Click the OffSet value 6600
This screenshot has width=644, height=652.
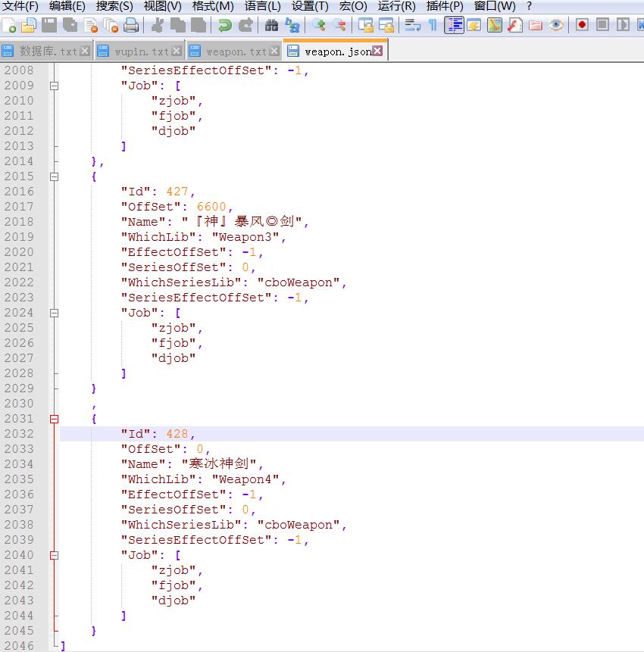[x=211, y=207]
